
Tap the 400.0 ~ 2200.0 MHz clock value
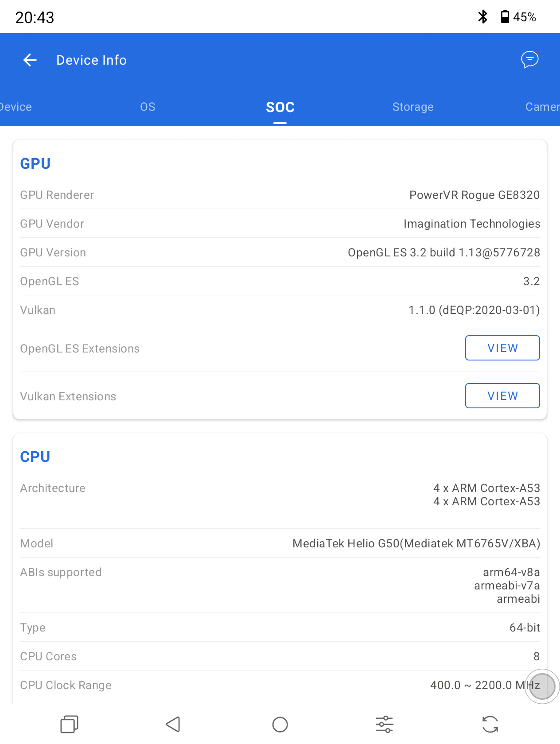click(485, 685)
